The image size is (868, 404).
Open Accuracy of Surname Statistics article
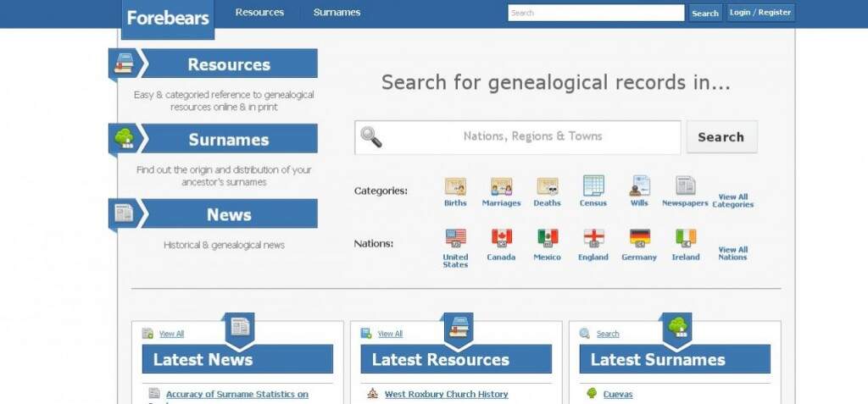(237, 394)
